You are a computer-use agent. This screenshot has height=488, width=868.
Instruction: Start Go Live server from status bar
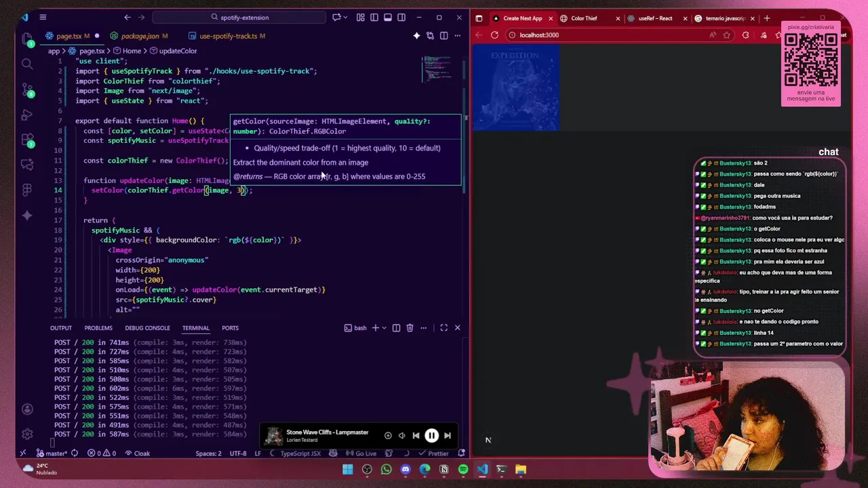[x=361, y=453]
